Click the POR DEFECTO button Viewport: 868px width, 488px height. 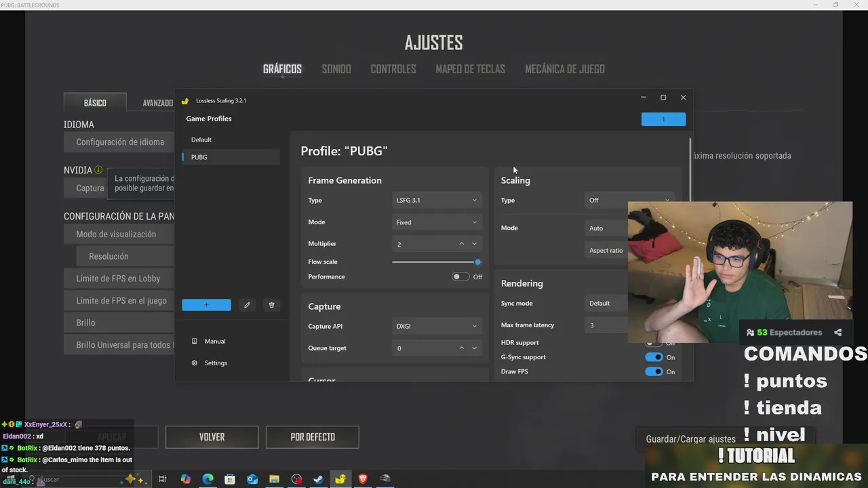click(312, 437)
